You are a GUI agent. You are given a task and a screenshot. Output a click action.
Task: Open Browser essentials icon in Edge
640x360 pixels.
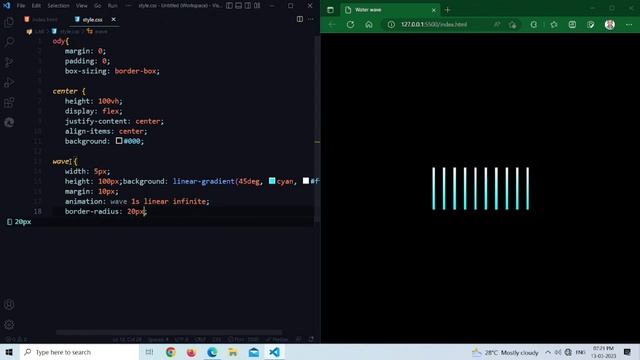coord(591,24)
